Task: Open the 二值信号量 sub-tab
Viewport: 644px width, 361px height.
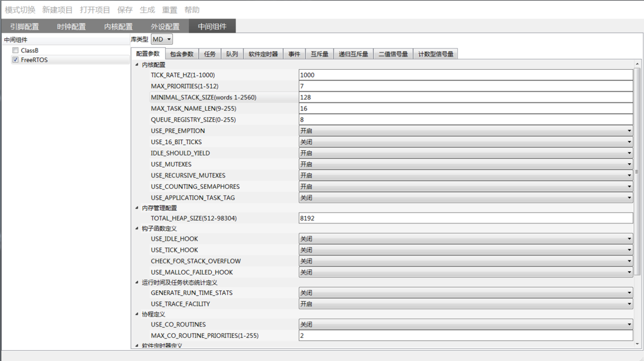Action: (394, 54)
